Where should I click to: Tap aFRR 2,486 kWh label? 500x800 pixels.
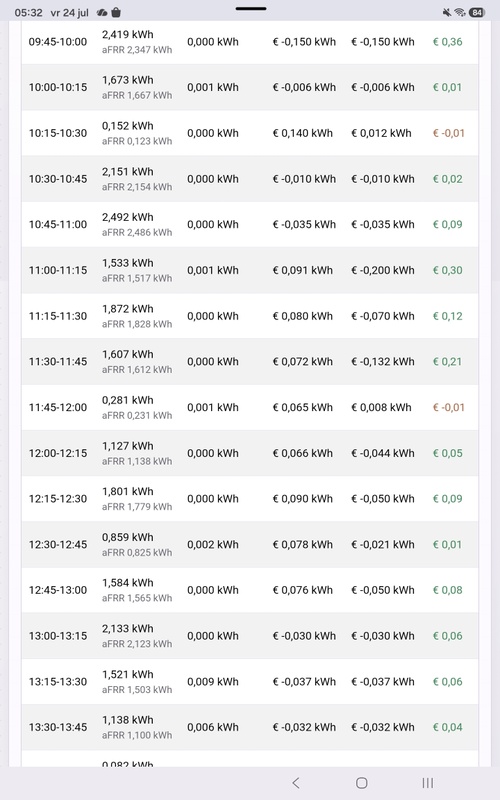point(137,232)
